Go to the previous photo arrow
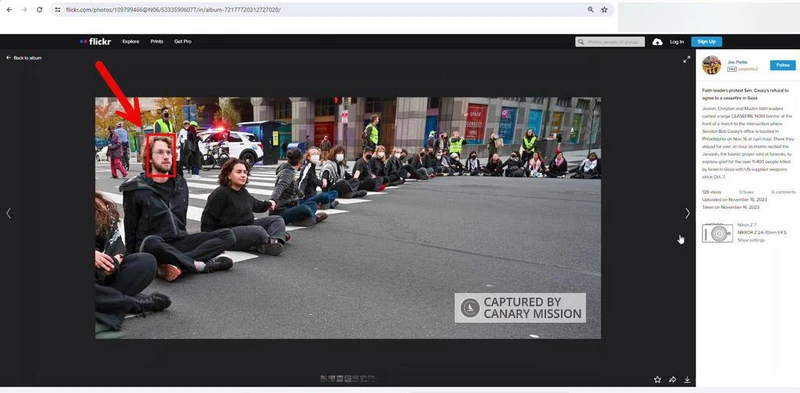 pos(8,213)
